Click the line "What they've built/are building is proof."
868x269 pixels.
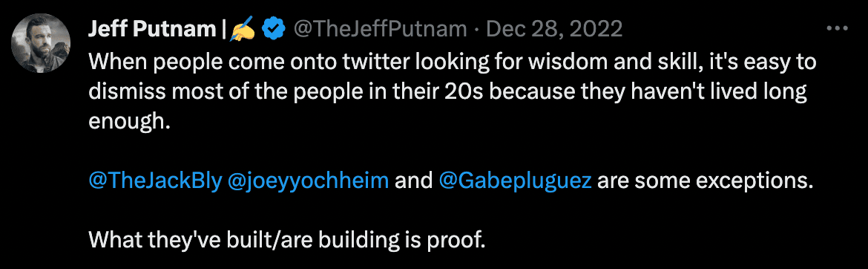(x=287, y=240)
